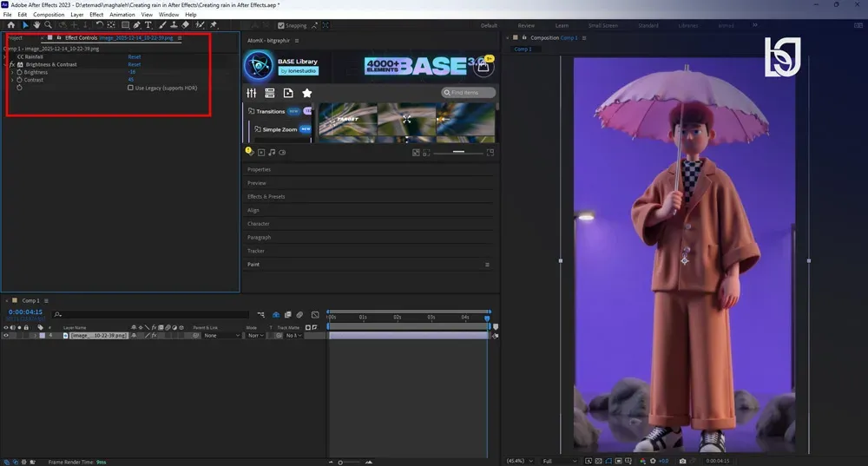Select the Roto Brush tool

200,25
